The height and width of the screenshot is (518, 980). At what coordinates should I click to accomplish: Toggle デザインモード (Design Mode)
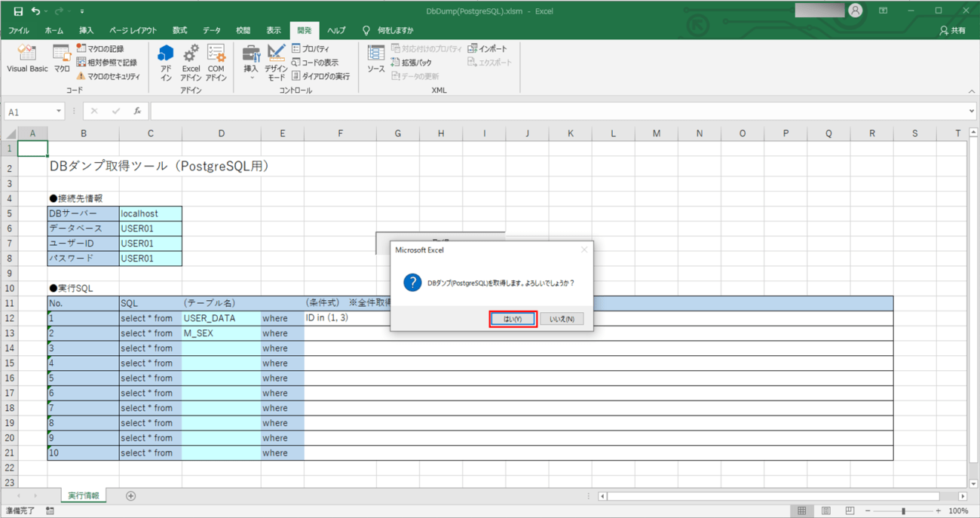pyautogui.click(x=276, y=62)
